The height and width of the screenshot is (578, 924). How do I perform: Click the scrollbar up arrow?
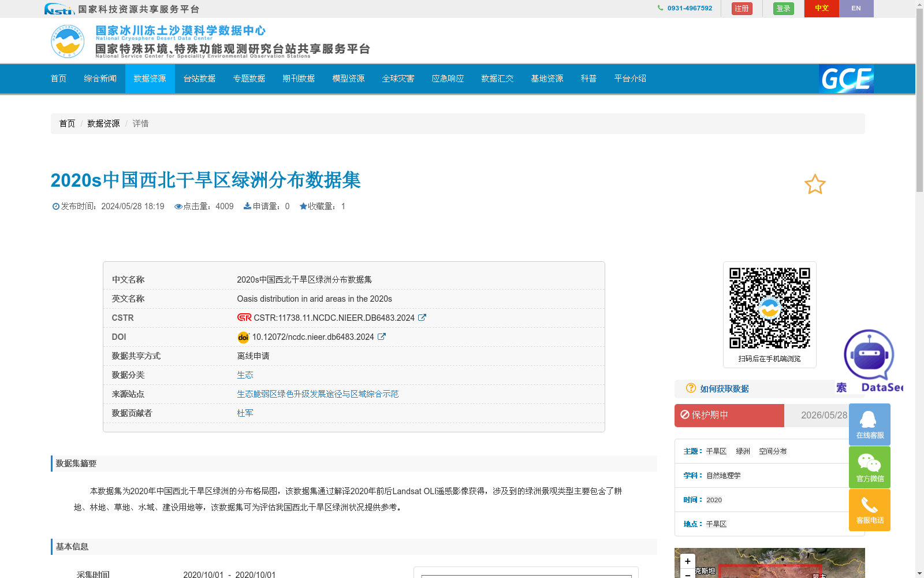[x=919, y=4]
